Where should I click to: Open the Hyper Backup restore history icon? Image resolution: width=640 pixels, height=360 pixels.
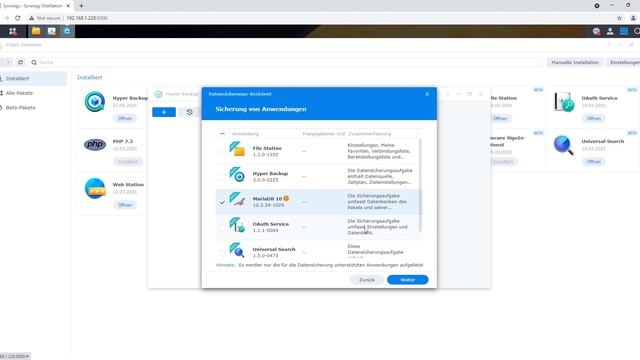[189, 112]
